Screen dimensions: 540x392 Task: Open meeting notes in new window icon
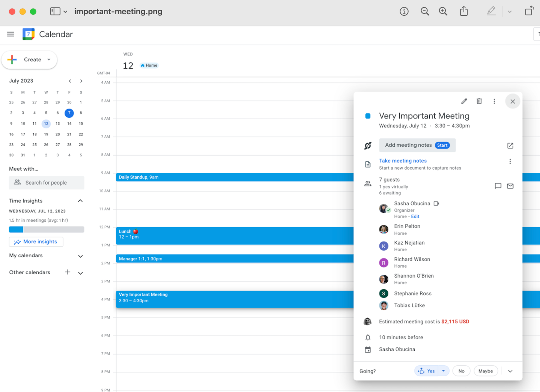tap(510, 146)
